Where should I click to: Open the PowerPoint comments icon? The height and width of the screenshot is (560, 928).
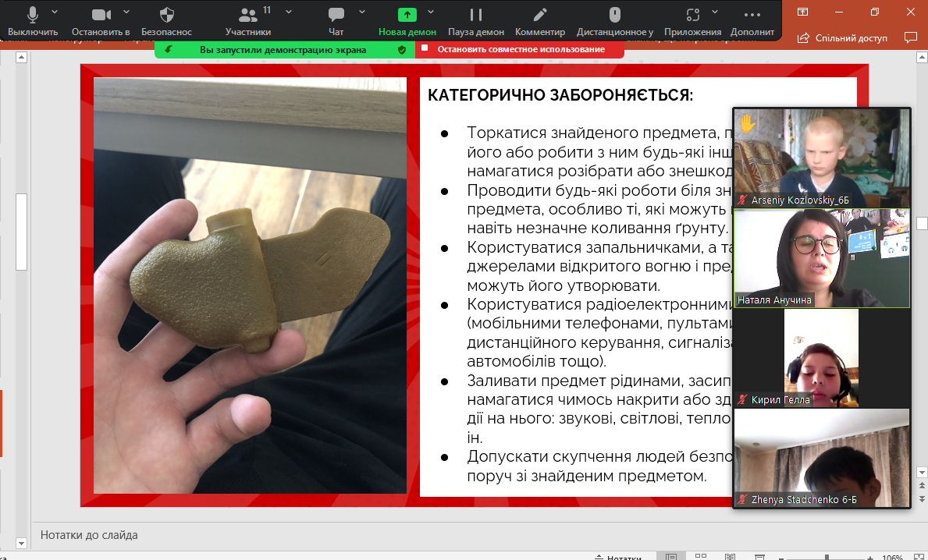[x=910, y=37]
